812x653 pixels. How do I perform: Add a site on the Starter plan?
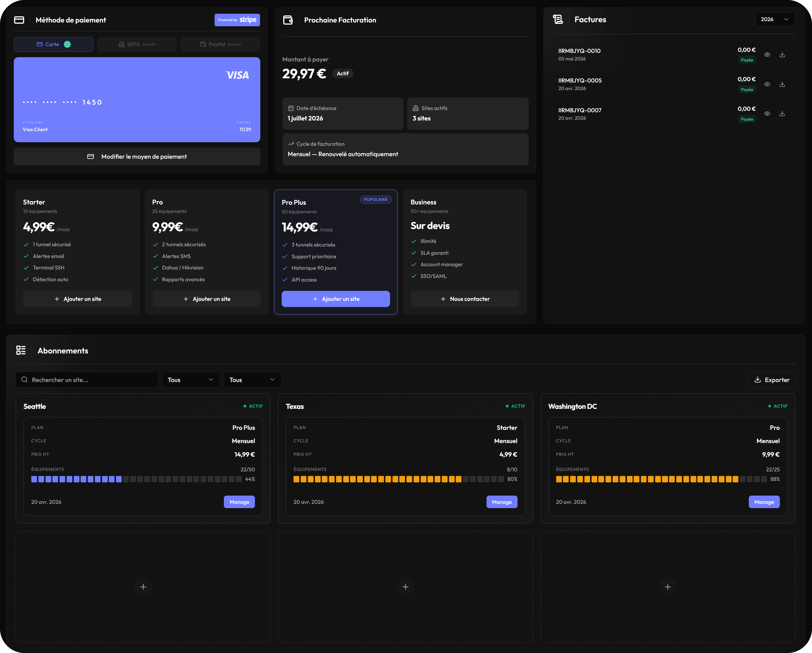coord(78,299)
